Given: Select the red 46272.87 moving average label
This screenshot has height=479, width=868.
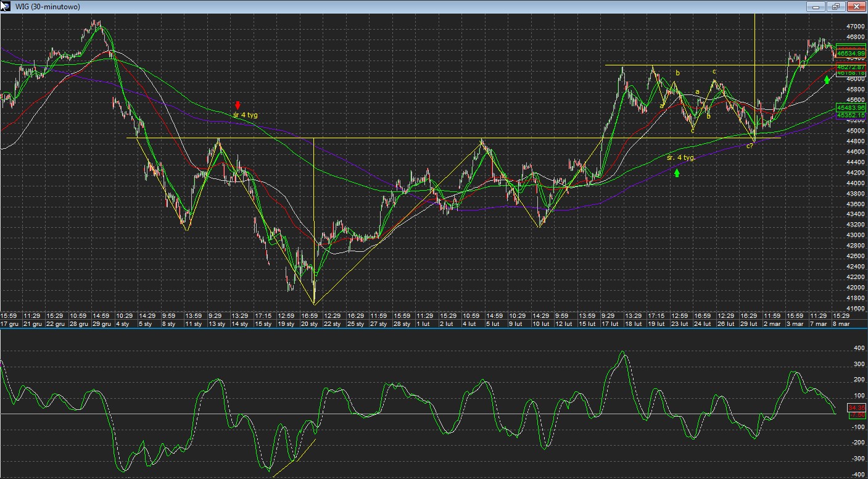Looking at the screenshot, I should (x=851, y=67).
